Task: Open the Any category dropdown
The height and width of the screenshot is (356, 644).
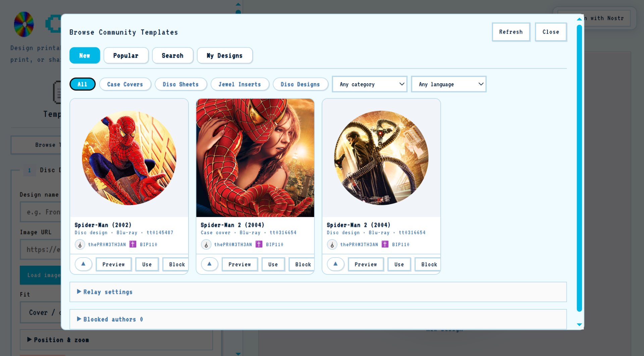Action: [370, 84]
